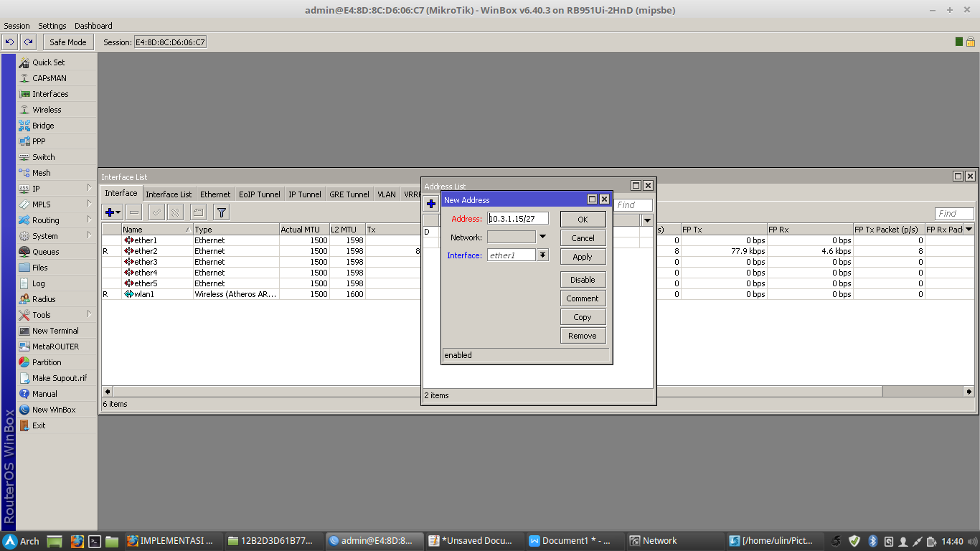Screen dimensions: 980x551
Task: Switch to the GRE Tunnel tab
Action: (x=349, y=194)
